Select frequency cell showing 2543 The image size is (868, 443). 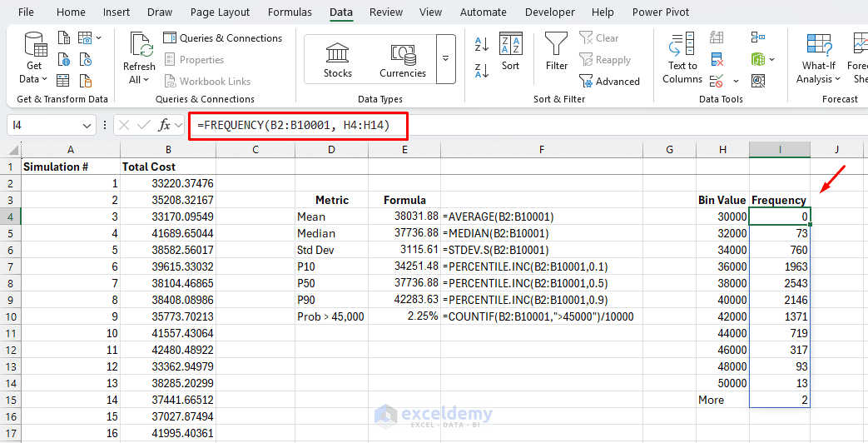pyautogui.click(x=780, y=283)
